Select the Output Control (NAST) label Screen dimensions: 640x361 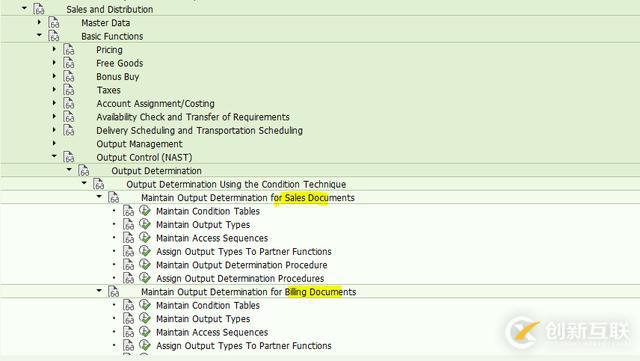pyautogui.click(x=144, y=157)
